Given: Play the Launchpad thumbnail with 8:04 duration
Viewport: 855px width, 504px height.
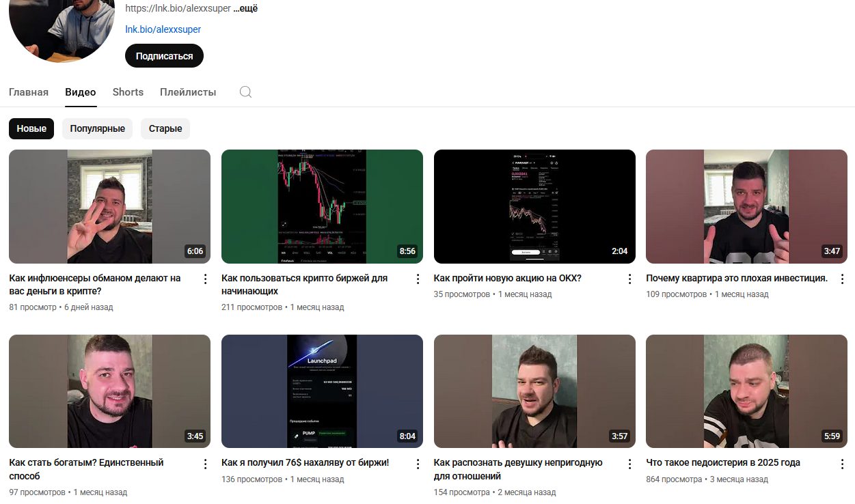Looking at the screenshot, I should pyautogui.click(x=322, y=391).
